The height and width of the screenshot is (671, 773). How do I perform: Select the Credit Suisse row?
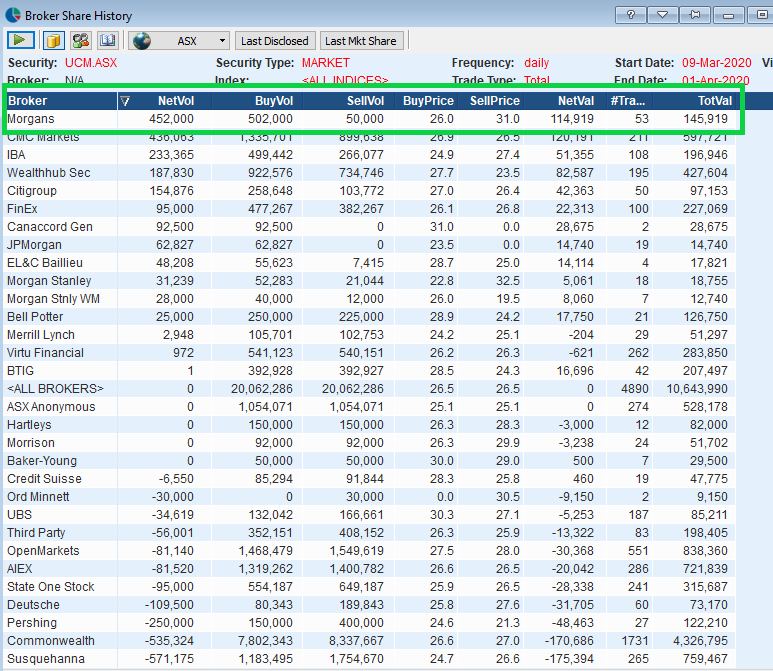[370, 479]
